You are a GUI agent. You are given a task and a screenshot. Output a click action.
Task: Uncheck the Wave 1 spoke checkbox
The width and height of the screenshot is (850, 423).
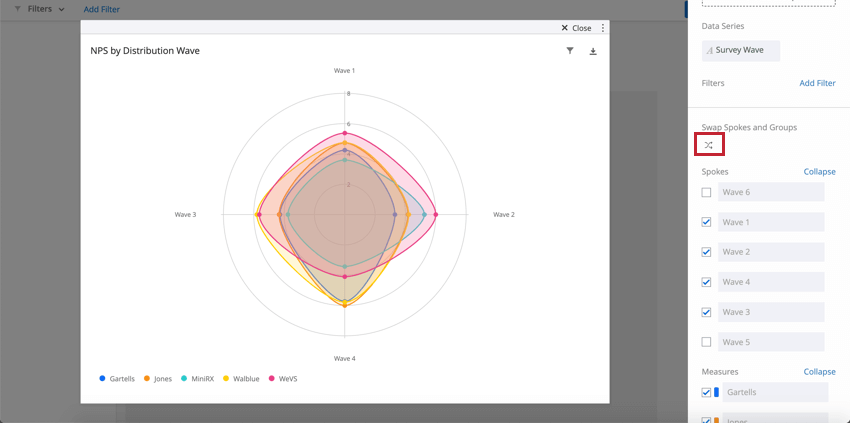(707, 222)
